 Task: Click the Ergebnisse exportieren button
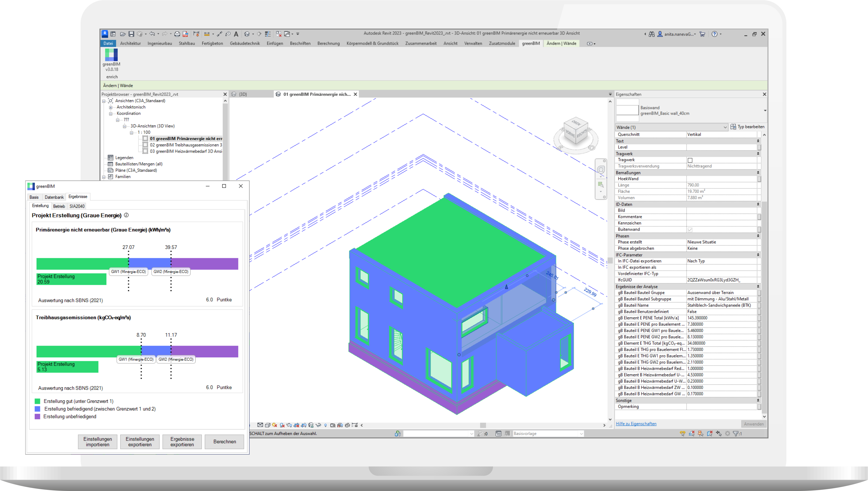pyautogui.click(x=182, y=442)
